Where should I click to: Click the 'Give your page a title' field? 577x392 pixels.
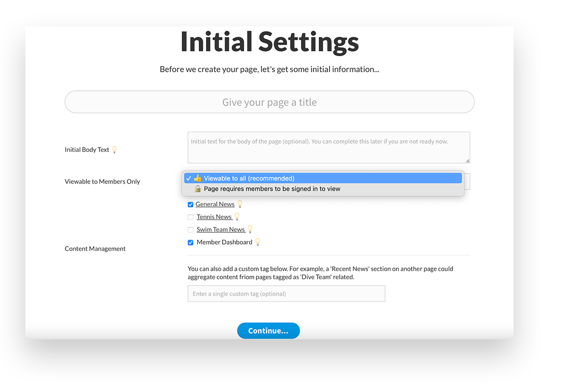pyautogui.click(x=269, y=102)
